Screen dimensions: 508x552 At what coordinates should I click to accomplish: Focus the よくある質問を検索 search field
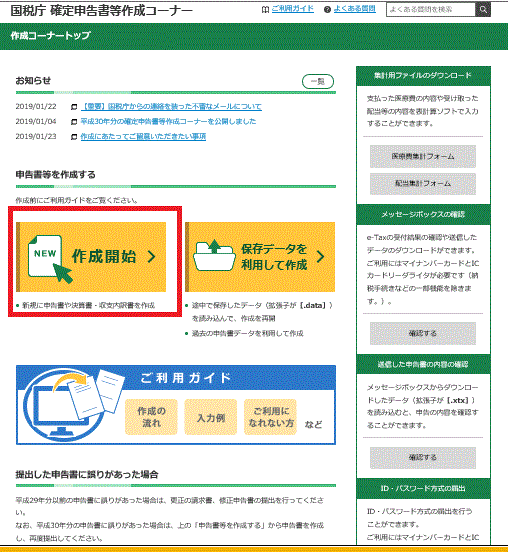[x=431, y=9]
